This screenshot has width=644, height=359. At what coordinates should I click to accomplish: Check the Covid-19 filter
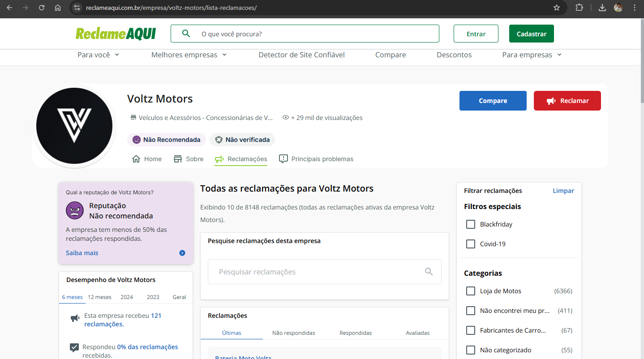point(471,244)
